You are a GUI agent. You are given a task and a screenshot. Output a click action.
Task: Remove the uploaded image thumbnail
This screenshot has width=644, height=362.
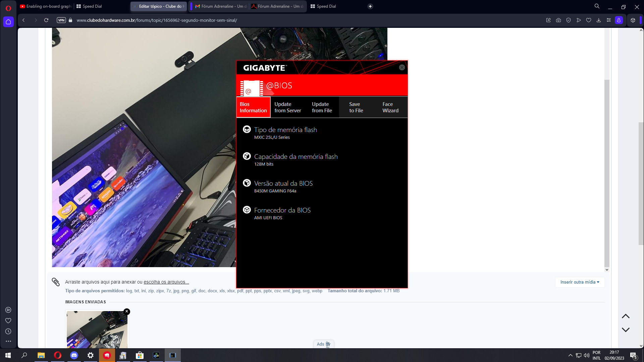pyautogui.click(x=127, y=311)
